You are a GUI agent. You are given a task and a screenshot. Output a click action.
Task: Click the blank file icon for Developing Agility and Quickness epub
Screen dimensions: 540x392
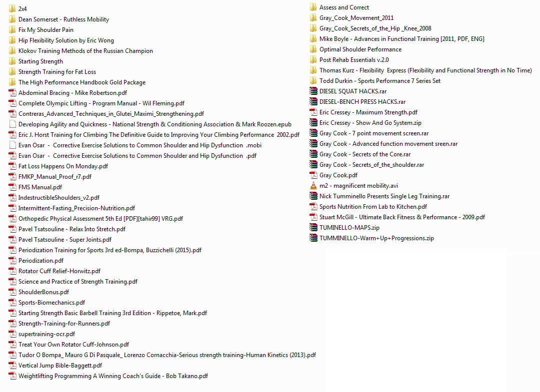[x=12, y=124]
